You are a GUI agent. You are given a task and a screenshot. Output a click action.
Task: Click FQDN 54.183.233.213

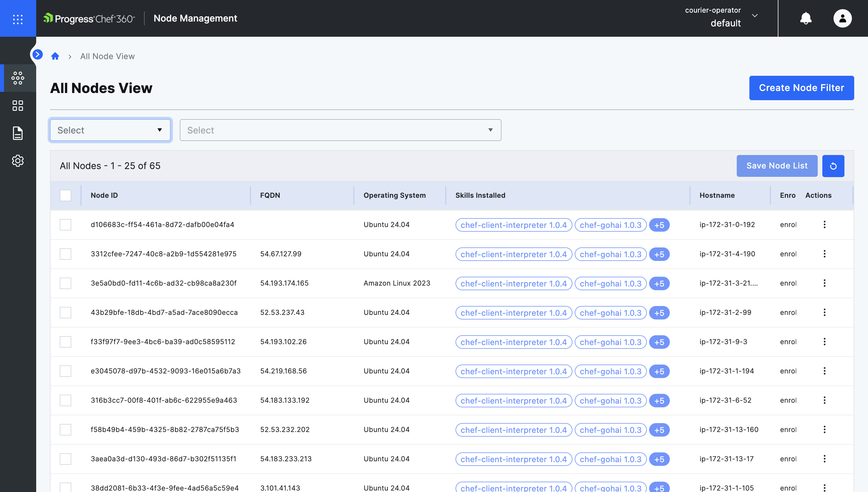286,458
